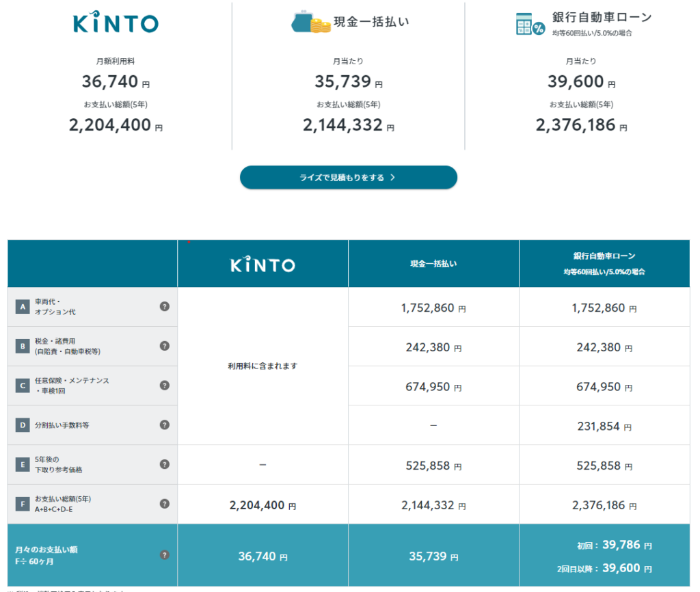Viewport: 700px width, 592px height.
Task: Open help icon for お支払い総額(5年) row
Action: [x=164, y=504]
